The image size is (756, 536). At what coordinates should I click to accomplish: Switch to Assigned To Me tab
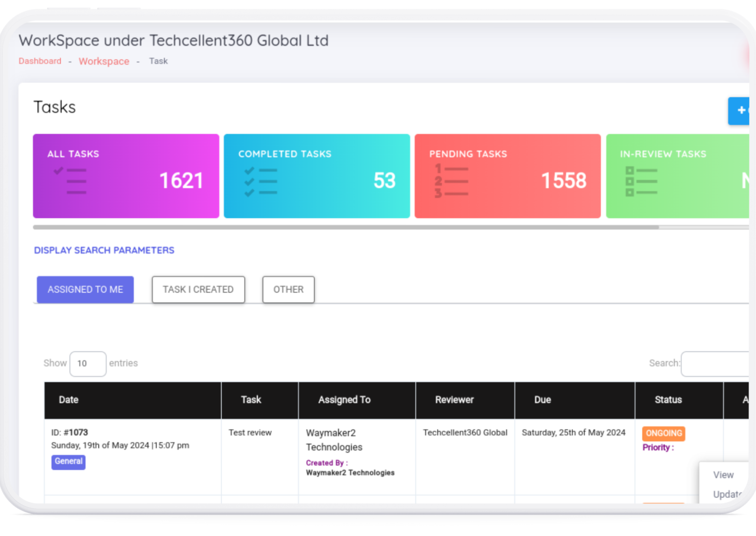click(85, 289)
